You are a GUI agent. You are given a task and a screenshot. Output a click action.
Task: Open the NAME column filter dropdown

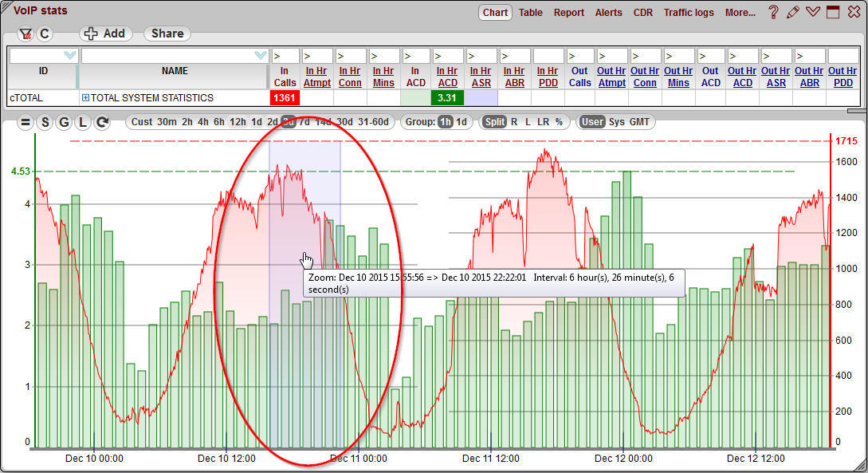tap(259, 55)
